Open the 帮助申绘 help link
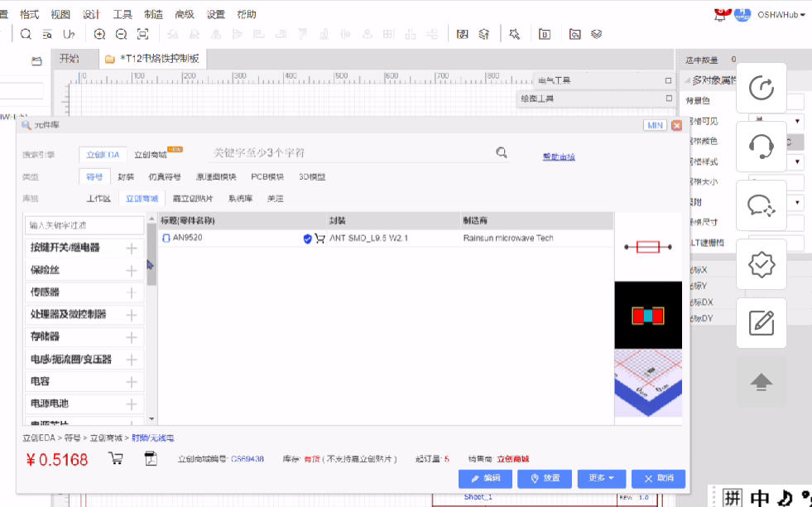 tap(559, 157)
